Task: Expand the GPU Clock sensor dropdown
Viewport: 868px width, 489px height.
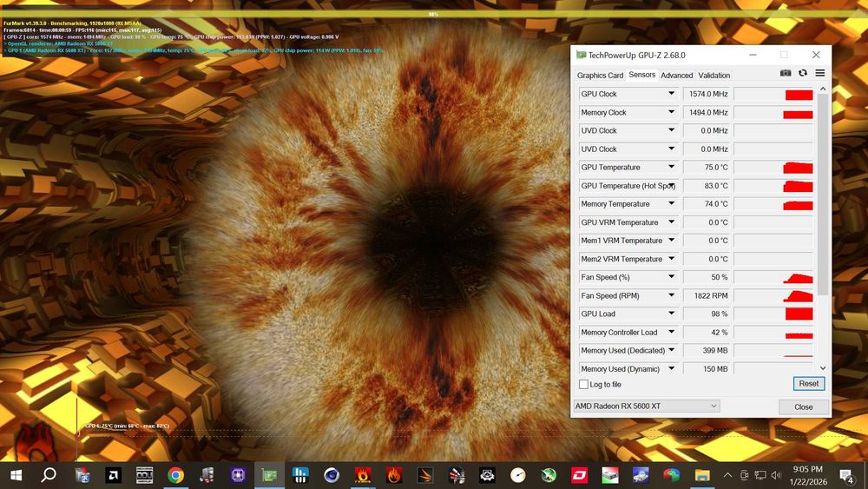Action: [671, 94]
